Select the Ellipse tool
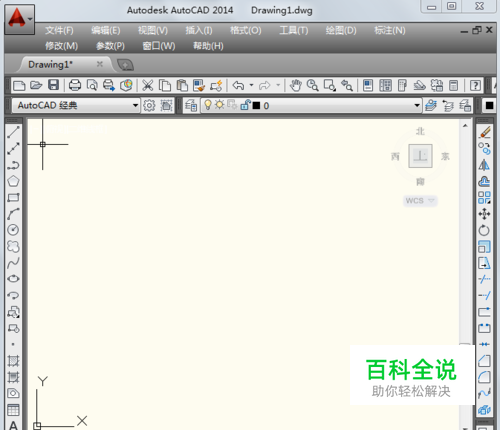The height and width of the screenshot is (430, 500). 13,279
